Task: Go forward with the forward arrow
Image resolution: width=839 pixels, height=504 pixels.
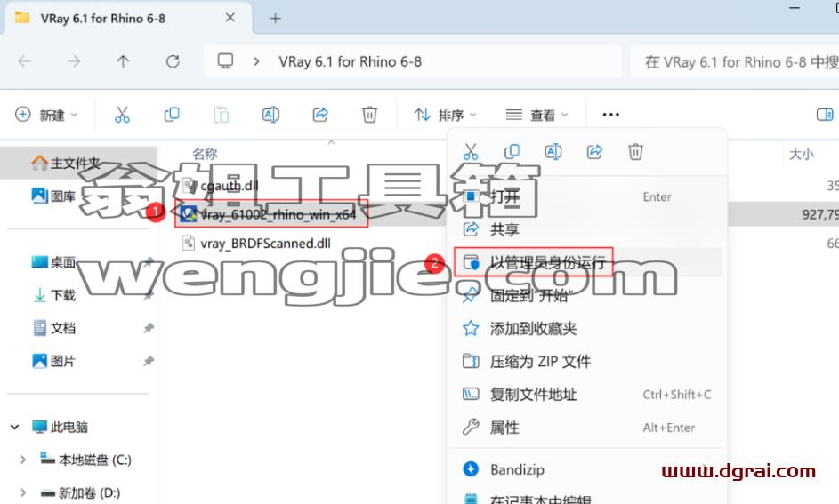Action: pyautogui.click(x=74, y=61)
